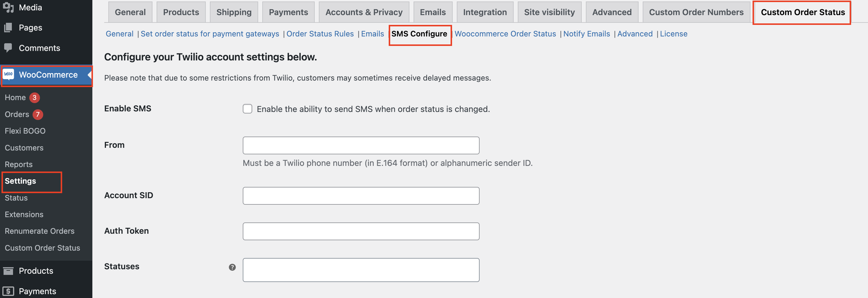
Task: Open Set order status for payment gateways
Action: pyautogui.click(x=210, y=34)
